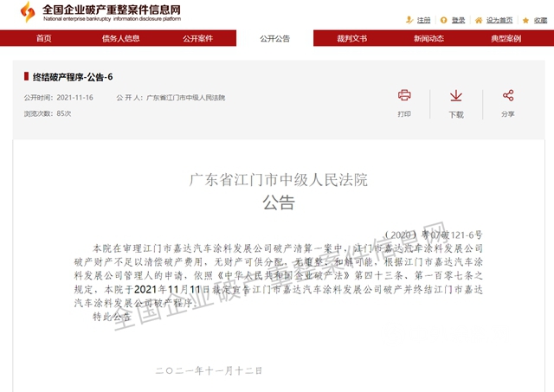This screenshot has height=392, width=554.
Task: Open the 债务人信息 menu tab
Action: coord(121,38)
